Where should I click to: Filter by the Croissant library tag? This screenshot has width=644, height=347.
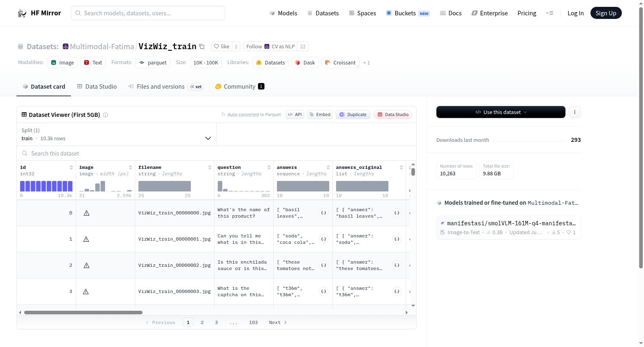pos(341,63)
